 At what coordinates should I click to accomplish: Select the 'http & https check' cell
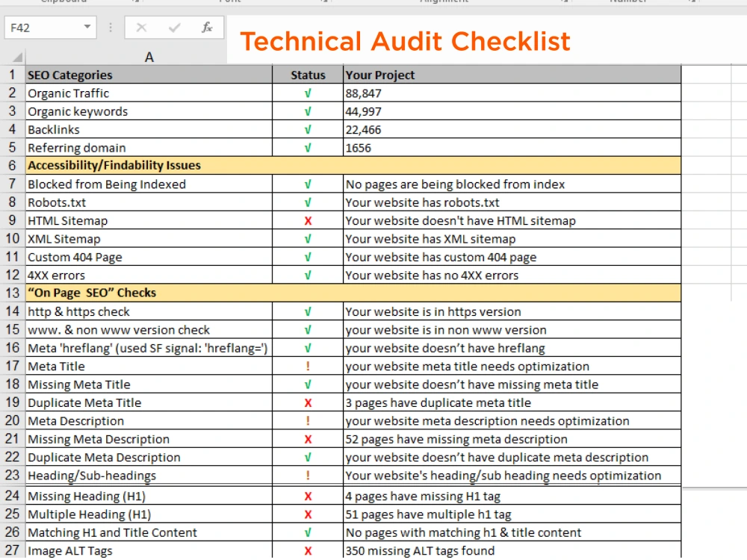pos(149,311)
